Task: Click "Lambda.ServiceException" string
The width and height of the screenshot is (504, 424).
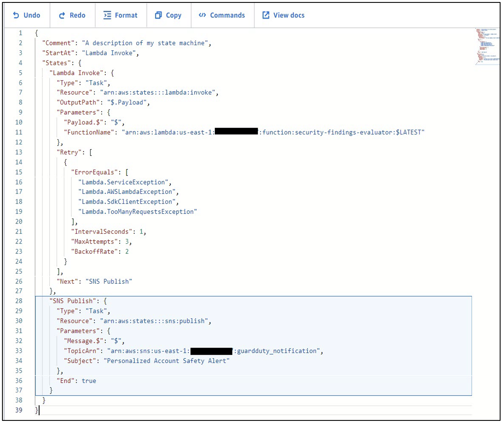Action: click(x=123, y=182)
